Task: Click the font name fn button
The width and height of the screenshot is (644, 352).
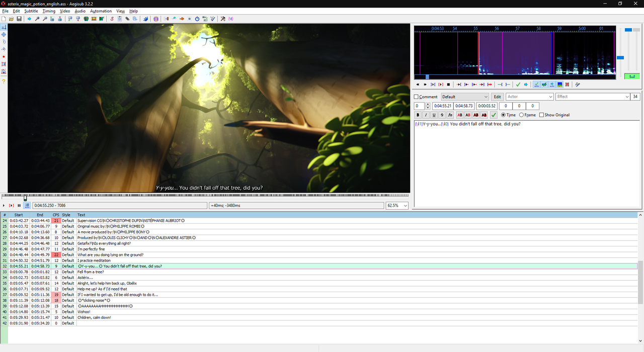Action: pyautogui.click(x=450, y=115)
